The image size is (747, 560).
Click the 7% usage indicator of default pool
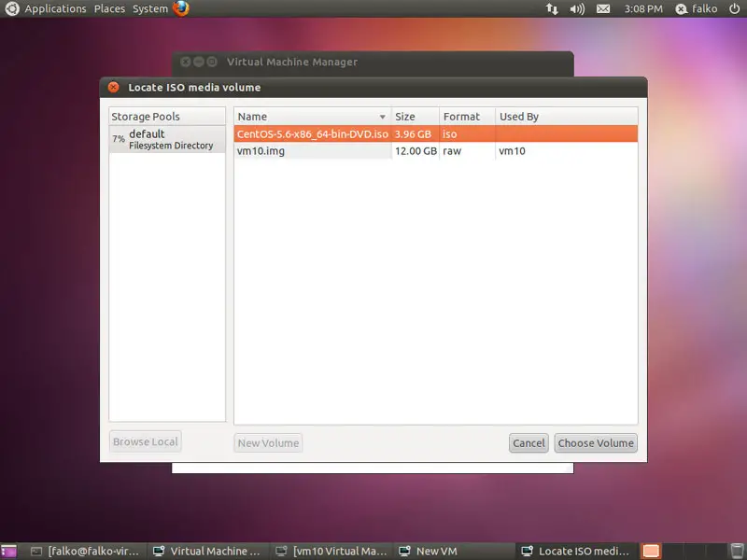click(119, 139)
